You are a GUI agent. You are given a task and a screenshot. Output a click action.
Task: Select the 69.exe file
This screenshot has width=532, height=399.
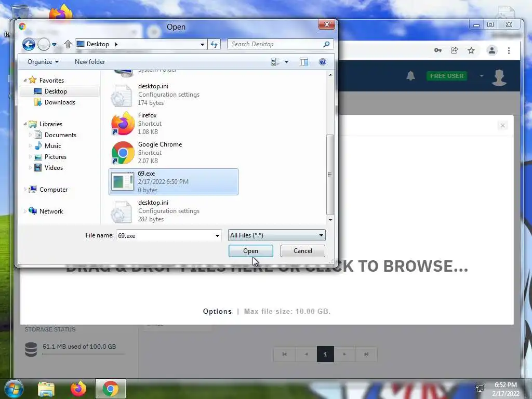pyautogui.click(x=174, y=181)
